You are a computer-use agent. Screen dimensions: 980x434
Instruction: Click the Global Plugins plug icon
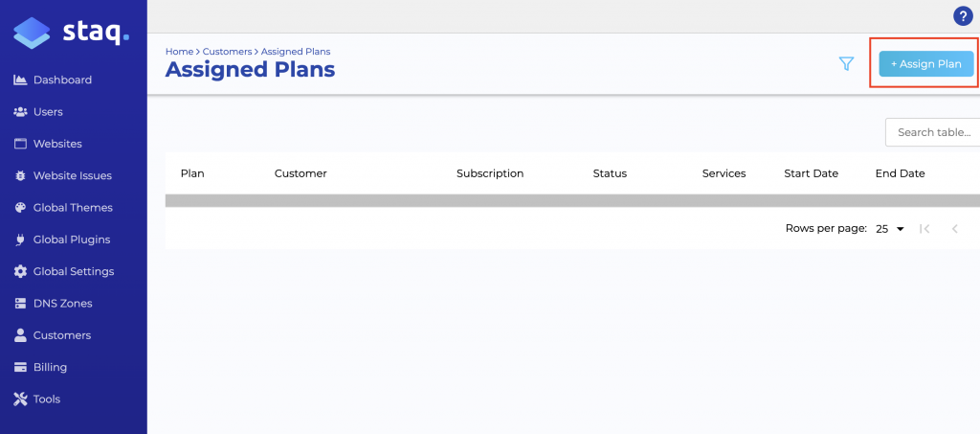[x=20, y=240]
